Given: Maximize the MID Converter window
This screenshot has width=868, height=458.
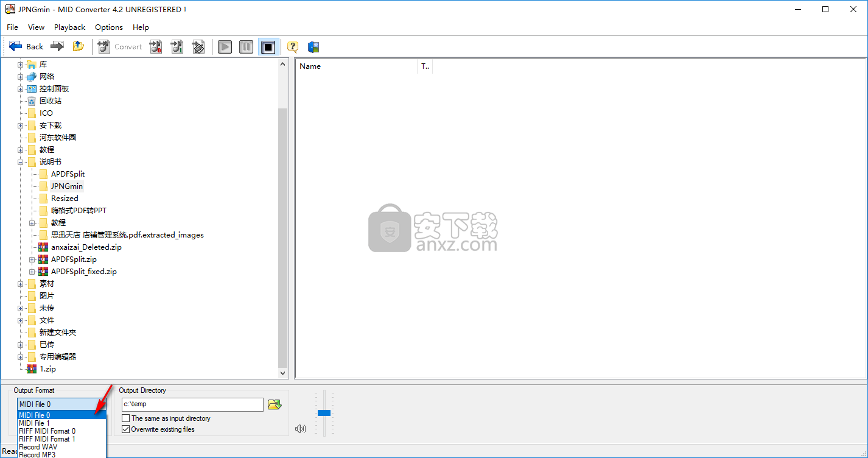Looking at the screenshot, I should (x=825, y=9).
